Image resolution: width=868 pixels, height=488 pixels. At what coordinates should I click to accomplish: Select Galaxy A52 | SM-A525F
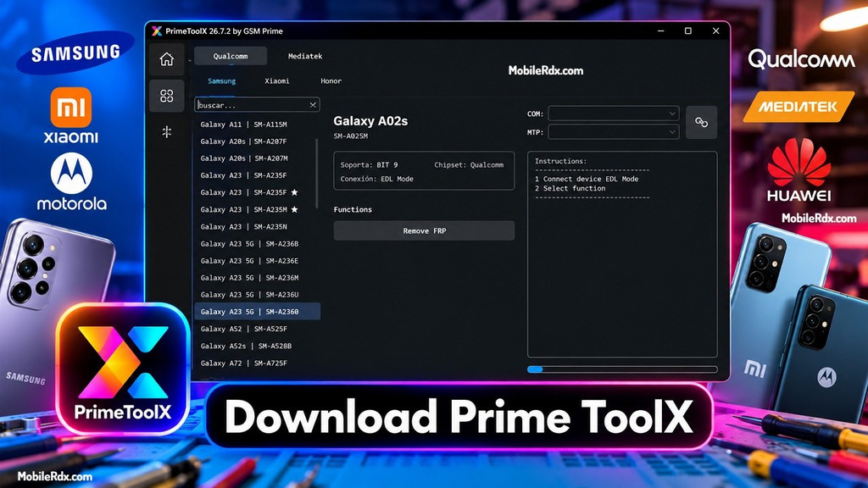point(243,329)
